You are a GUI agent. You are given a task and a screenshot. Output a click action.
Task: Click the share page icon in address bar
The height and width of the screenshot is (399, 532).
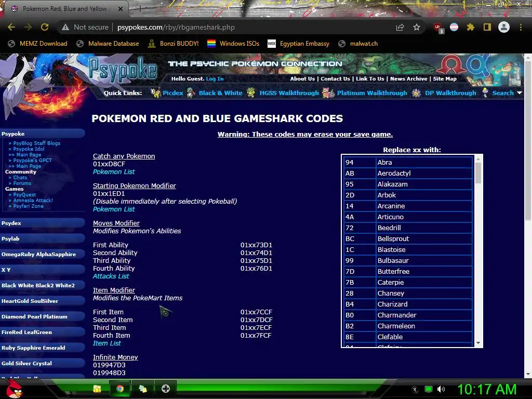(x=400, y=27)
